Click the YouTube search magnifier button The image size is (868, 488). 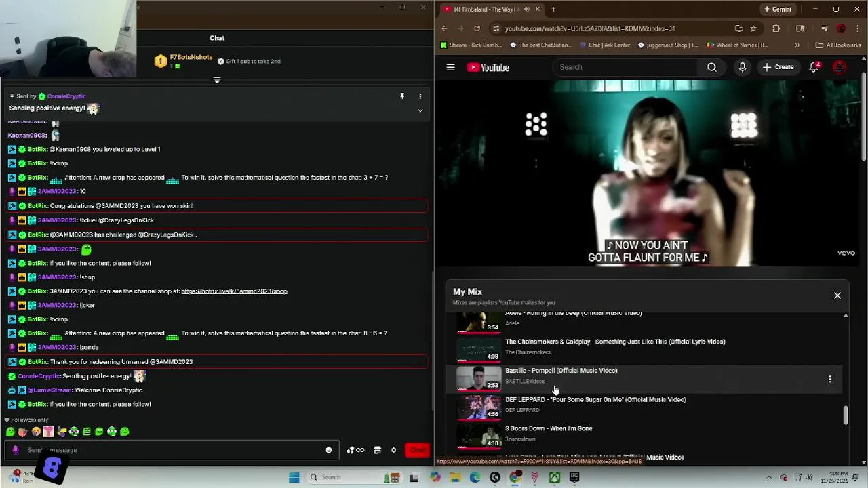click(711, 67)
